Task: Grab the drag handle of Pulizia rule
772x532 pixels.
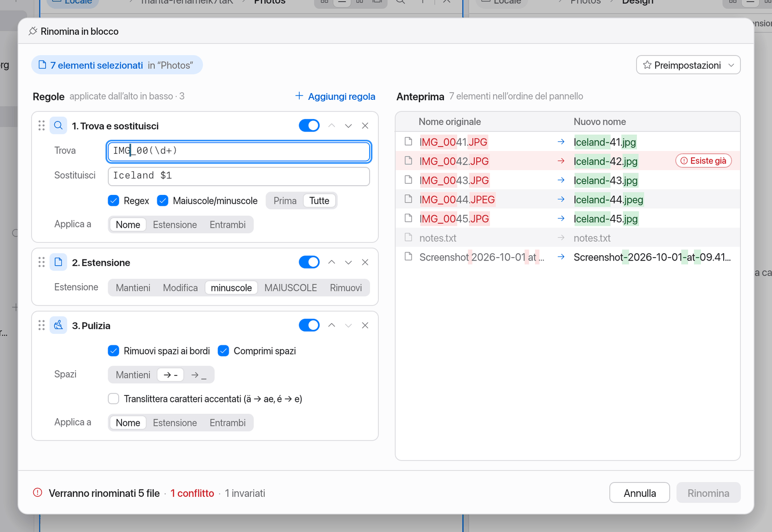Action: coord(41,326)
